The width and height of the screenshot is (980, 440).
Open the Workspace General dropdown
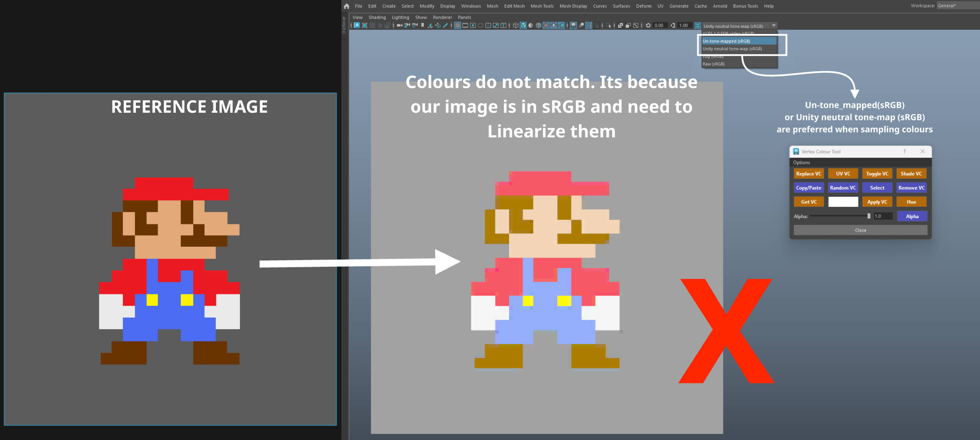click(x=958, y=5)
